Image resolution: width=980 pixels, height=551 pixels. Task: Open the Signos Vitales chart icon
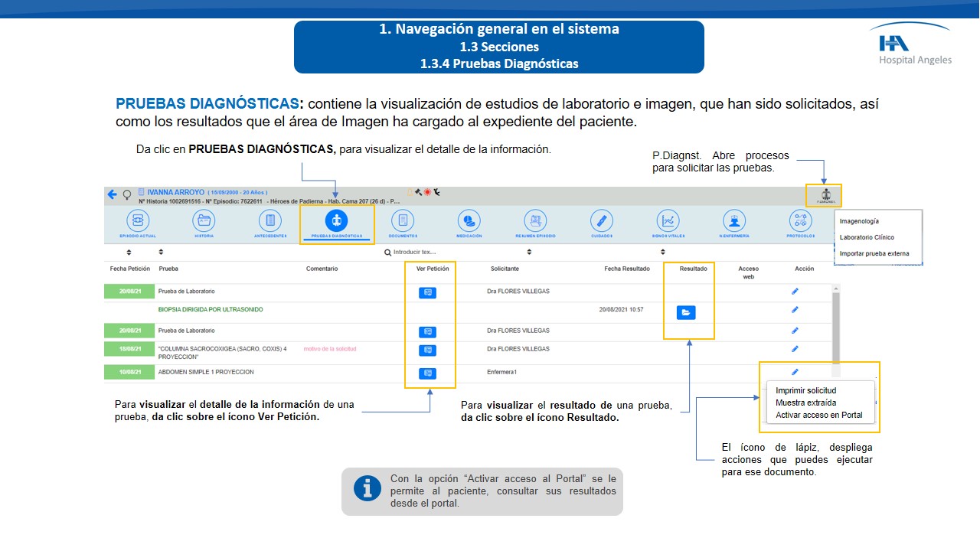pyautogui.click(x=668, y=220)
